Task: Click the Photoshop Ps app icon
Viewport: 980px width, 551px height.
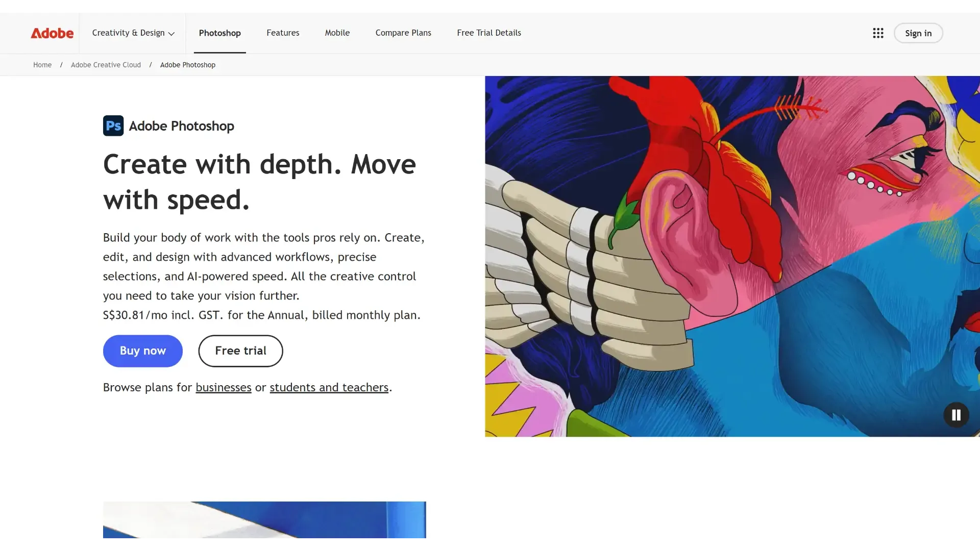Action: 113,126
